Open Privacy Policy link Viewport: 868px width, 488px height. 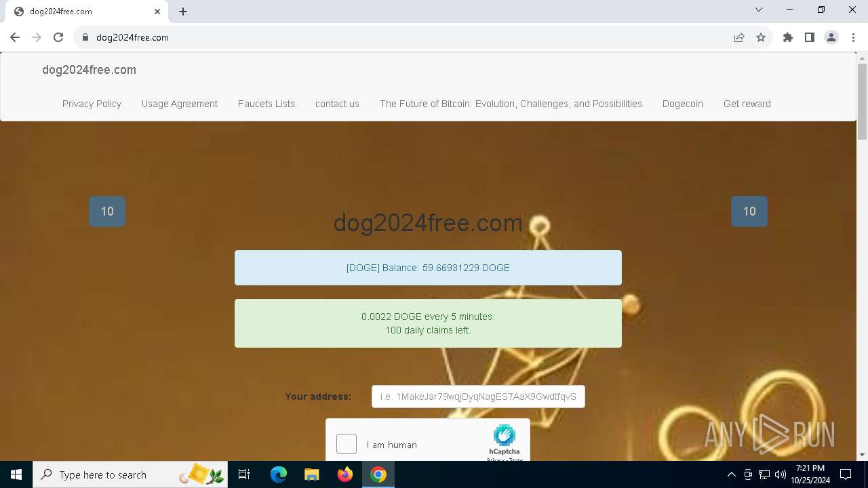(x=92, y=104)
